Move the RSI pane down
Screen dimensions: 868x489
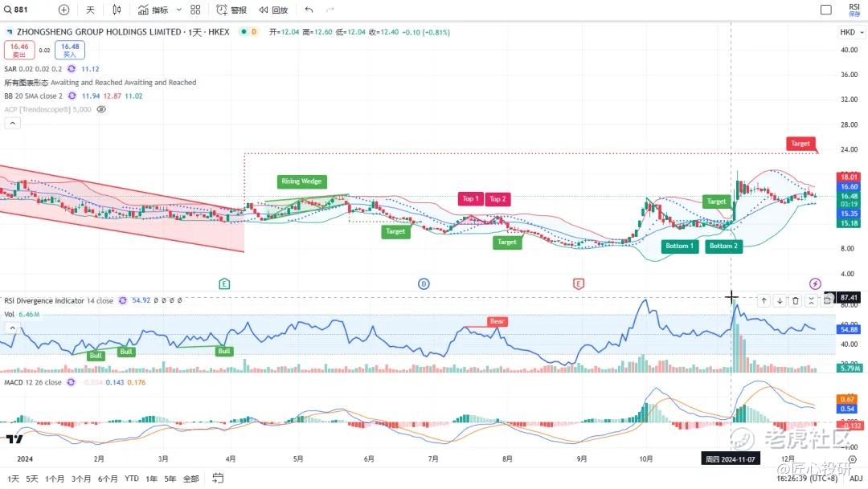coord(780,300)
